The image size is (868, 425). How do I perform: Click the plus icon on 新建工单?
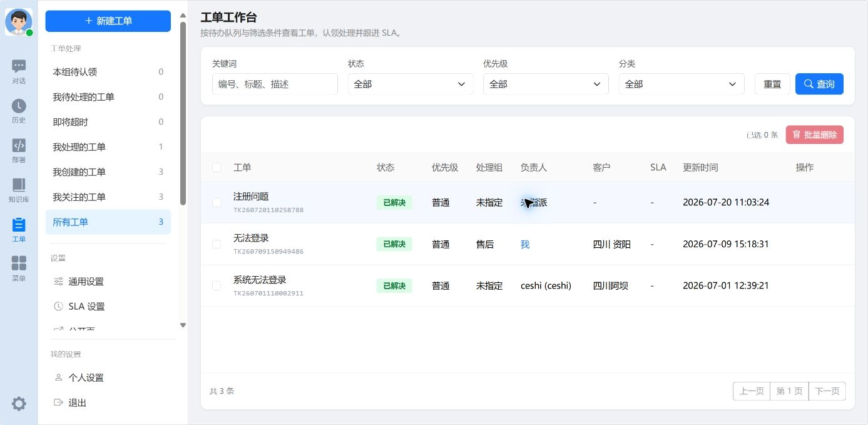point(89,21)
